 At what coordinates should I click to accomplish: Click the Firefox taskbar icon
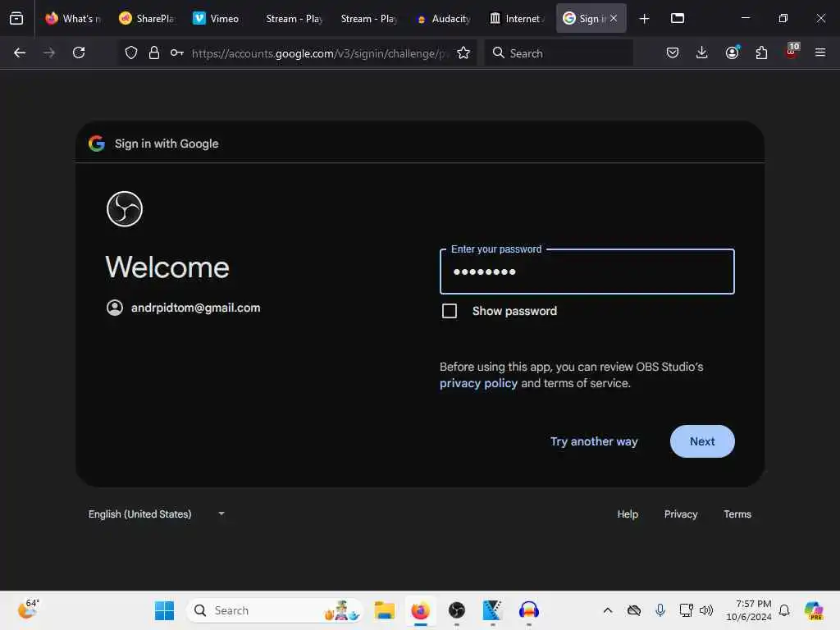[x=421, y=610]
